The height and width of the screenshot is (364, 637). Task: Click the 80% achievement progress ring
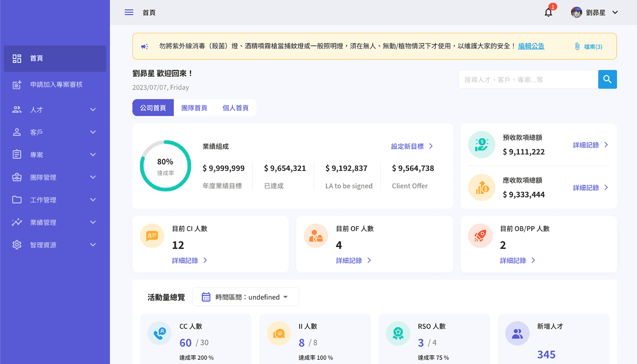pyautogui.click(x=165, y=166)
